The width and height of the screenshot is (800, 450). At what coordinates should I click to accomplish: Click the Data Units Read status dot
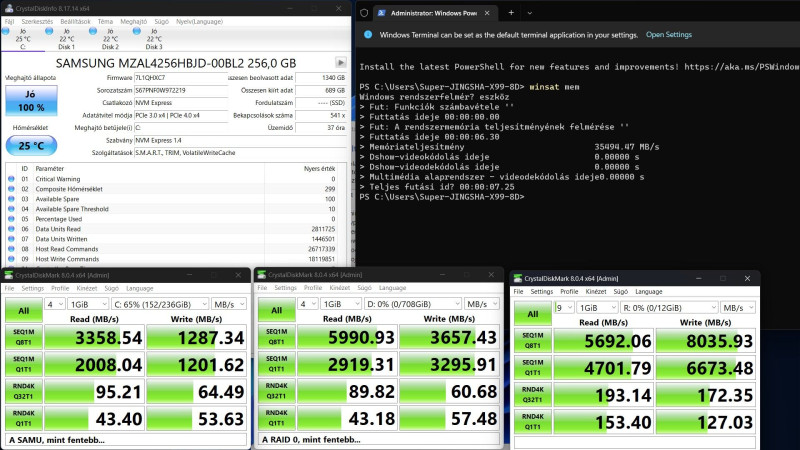pyautogui.click(x=11, y=229)
